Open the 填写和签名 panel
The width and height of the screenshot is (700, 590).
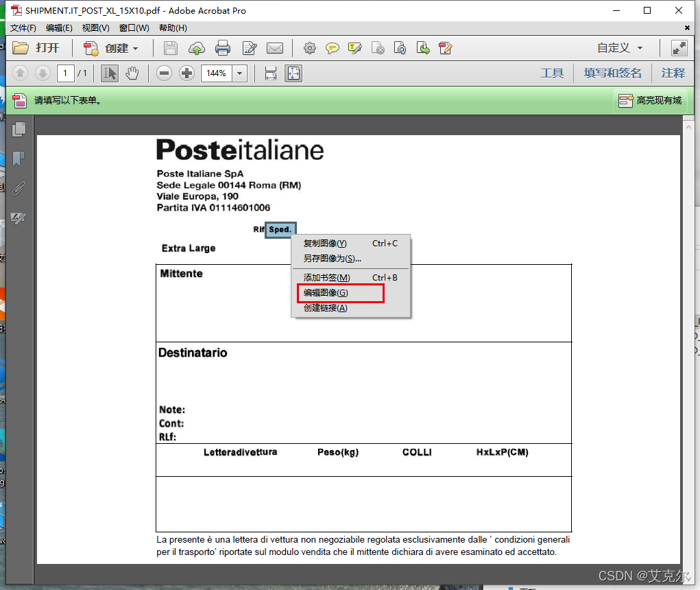click(x=612, y=73)
